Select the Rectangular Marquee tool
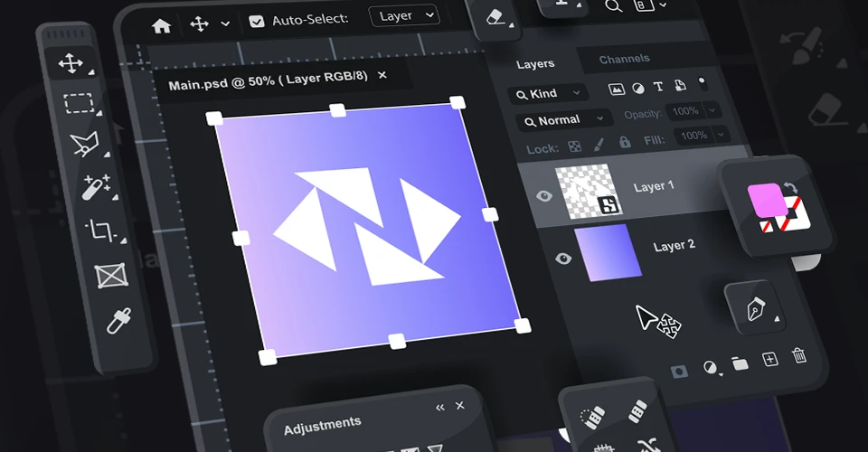The width and height of the screenshot is (868, 452). [x=80, y=103]
